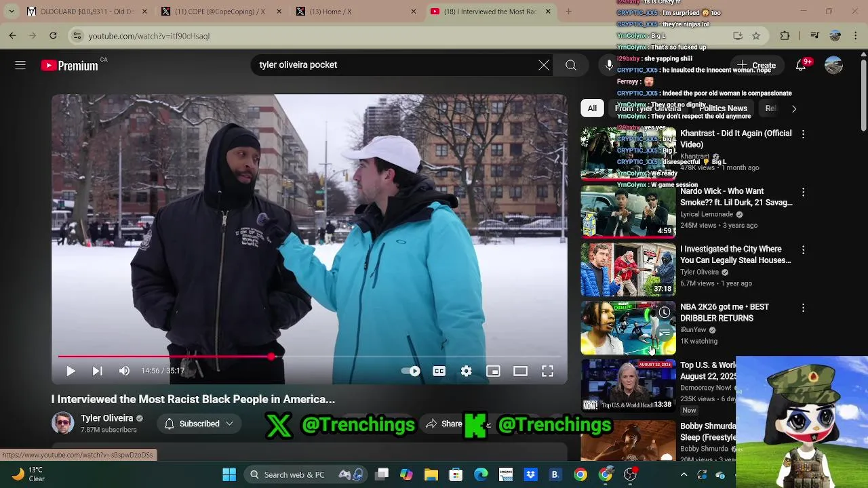Open Khantrast 'Did It Again' video thumbnail
Viewport: 868px width, 488px height.
point(628,154)
